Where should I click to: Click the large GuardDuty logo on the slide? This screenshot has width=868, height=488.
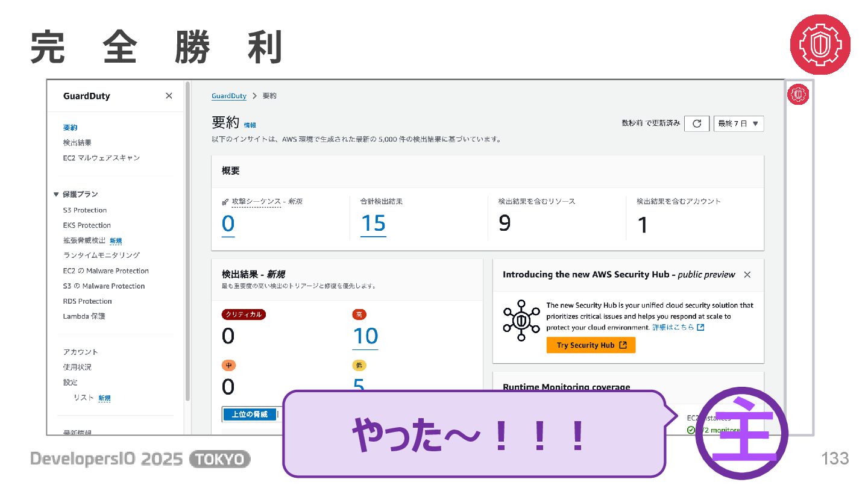pyautogui.click(x=820, y=45)
